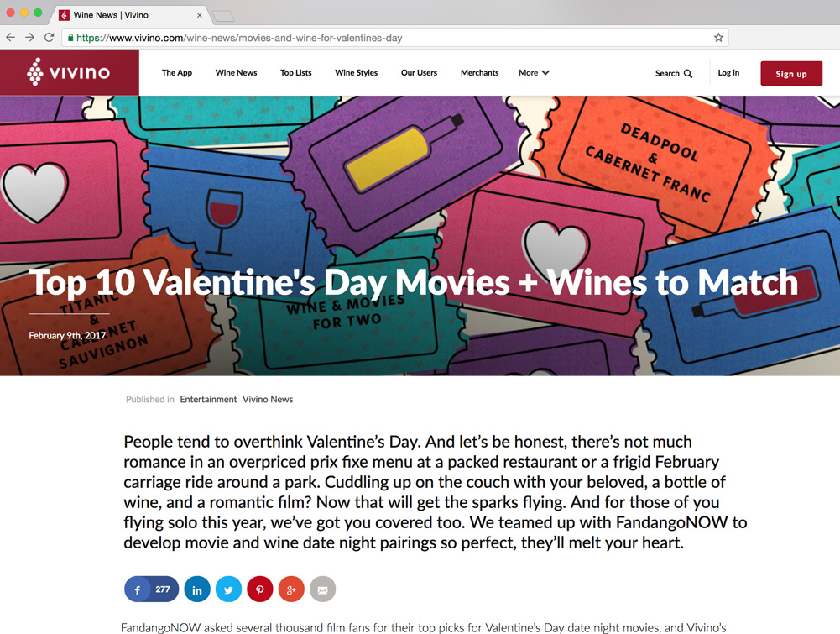Pin the article on Pinterest

[260, 589]
